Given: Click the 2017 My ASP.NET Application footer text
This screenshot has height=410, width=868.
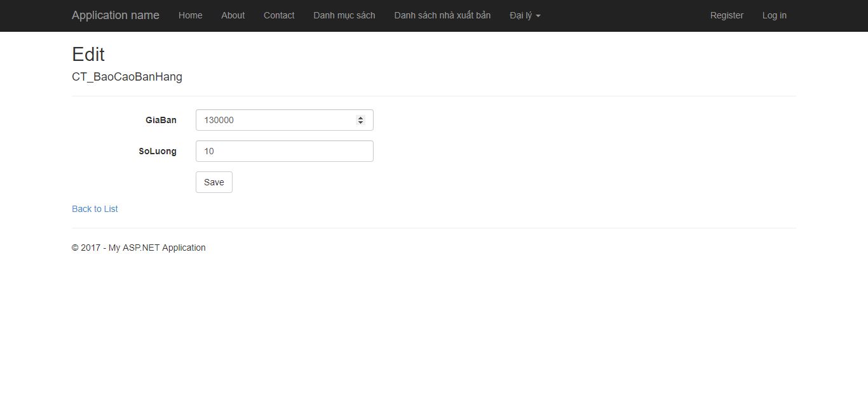Looking at the screenshot, I should [x=139, y=248].
